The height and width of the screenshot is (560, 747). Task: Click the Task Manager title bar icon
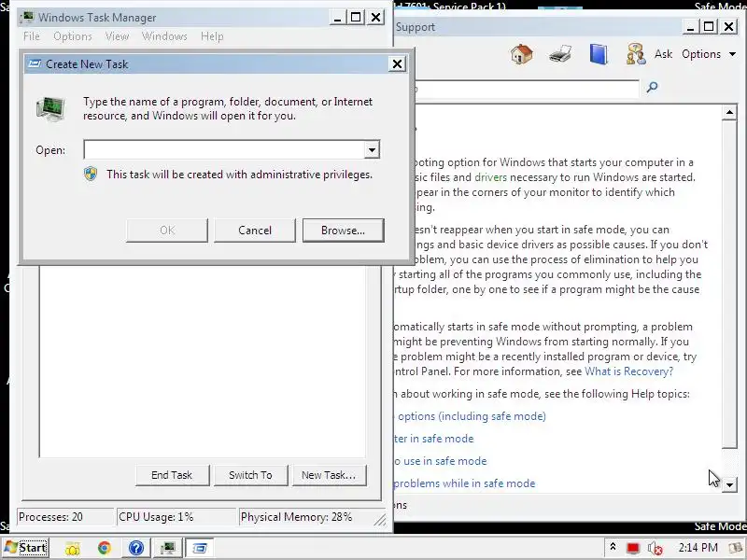tap(28, 17)
